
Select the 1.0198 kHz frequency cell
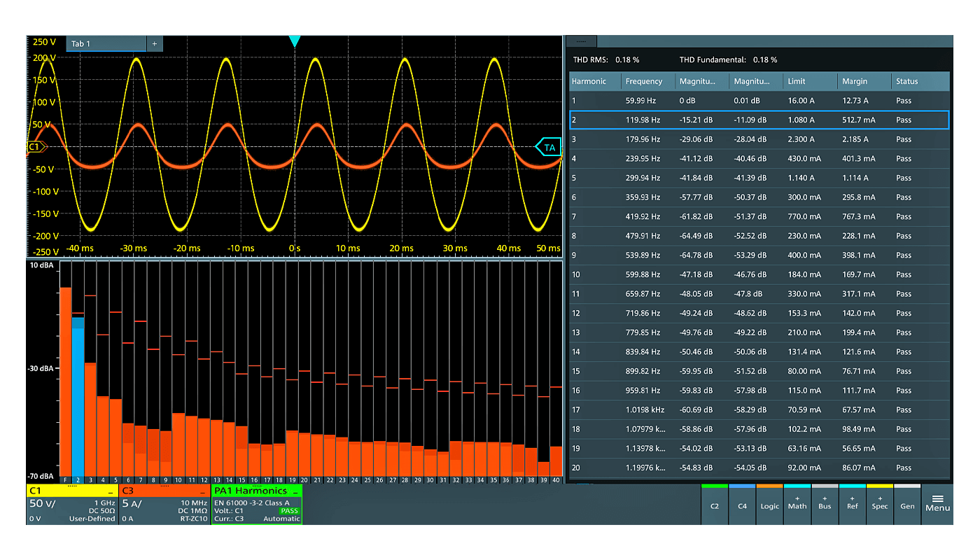pyautogui.click(x=645, y=410)
